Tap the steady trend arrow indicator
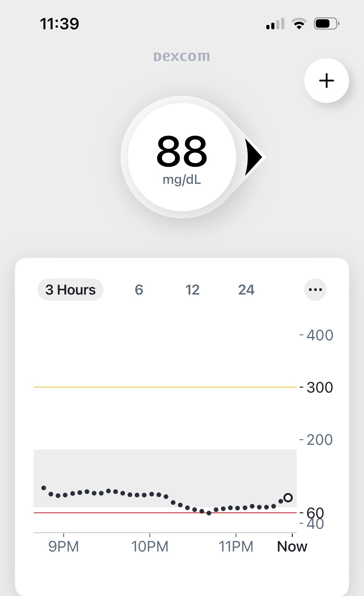The image size is (364, 596). [254, 157]
